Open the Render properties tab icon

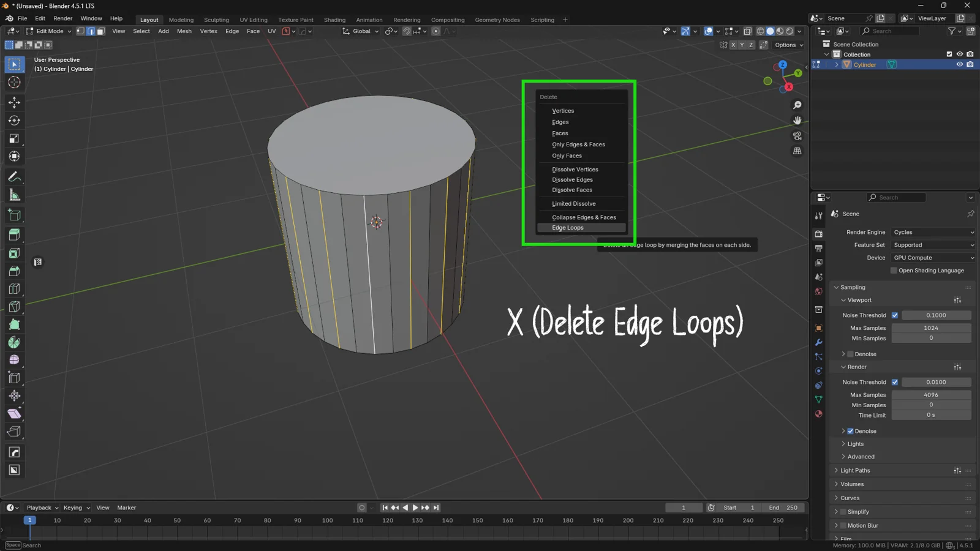tap(819, 234)
